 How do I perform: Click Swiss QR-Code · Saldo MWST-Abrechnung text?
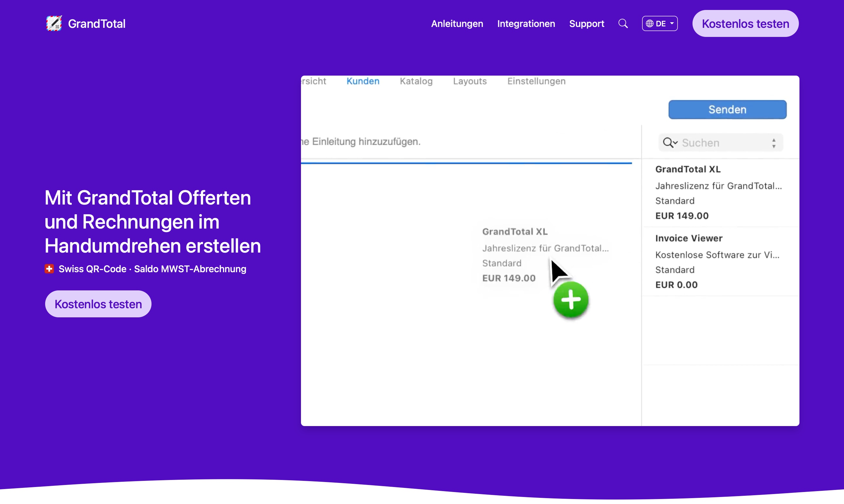pyautogui.click(x=152, y=269)
